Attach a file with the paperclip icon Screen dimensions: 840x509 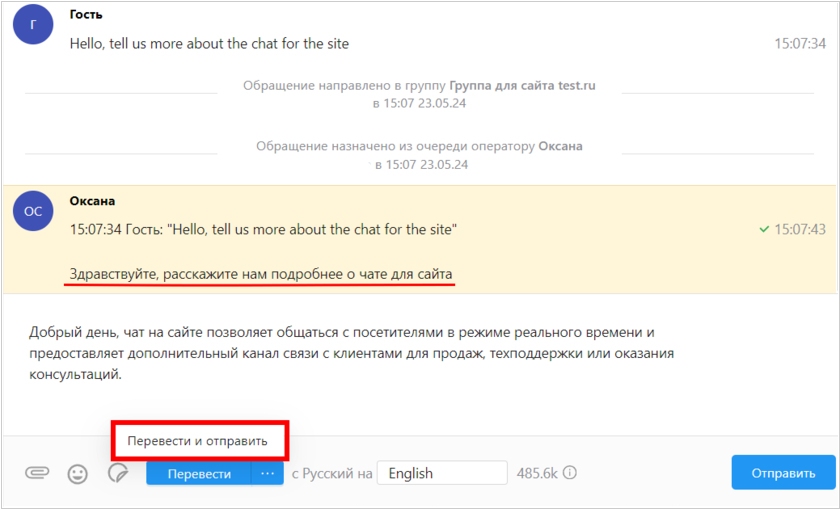[37, 473]
